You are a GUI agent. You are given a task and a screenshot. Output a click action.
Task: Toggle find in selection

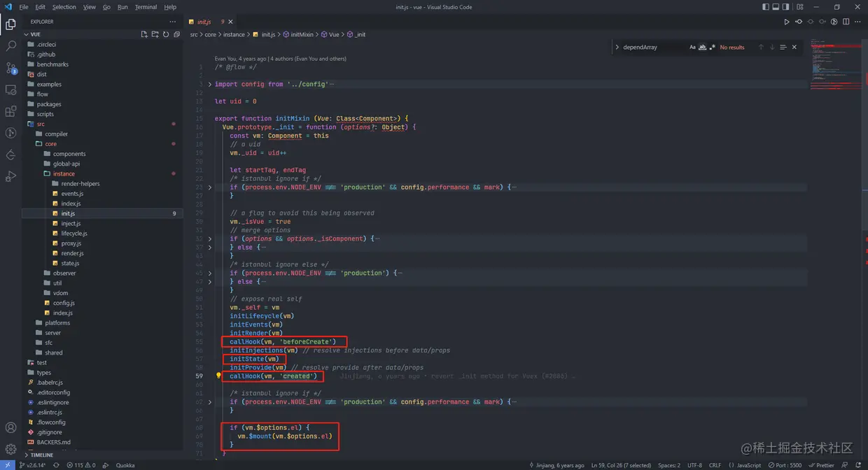pyautogui.click(x=783, y=47)
